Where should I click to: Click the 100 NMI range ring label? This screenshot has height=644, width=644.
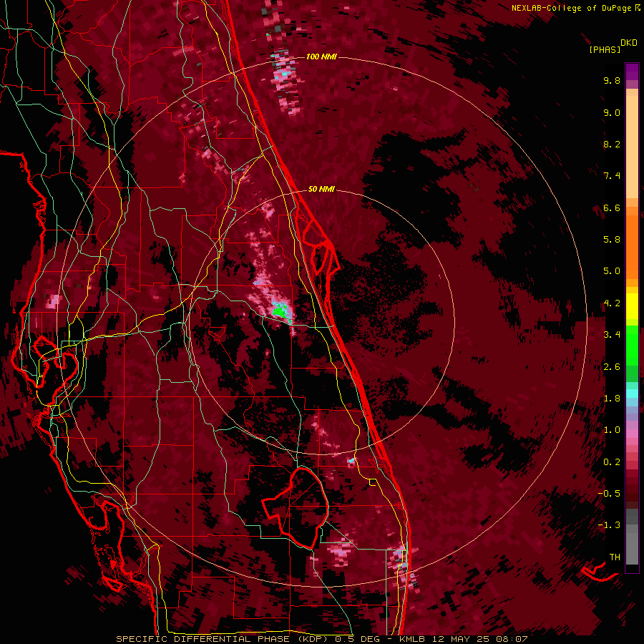(x=321, y=57)
